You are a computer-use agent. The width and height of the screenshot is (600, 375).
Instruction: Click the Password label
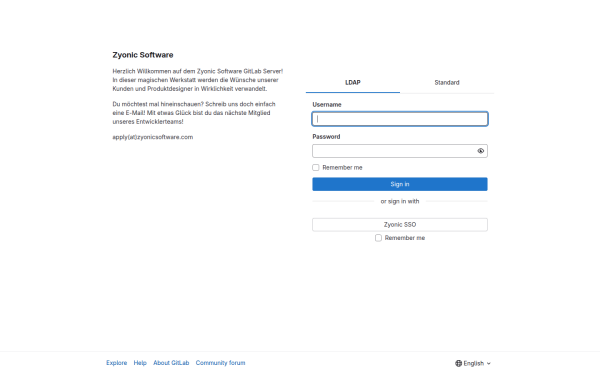(326, 137)
